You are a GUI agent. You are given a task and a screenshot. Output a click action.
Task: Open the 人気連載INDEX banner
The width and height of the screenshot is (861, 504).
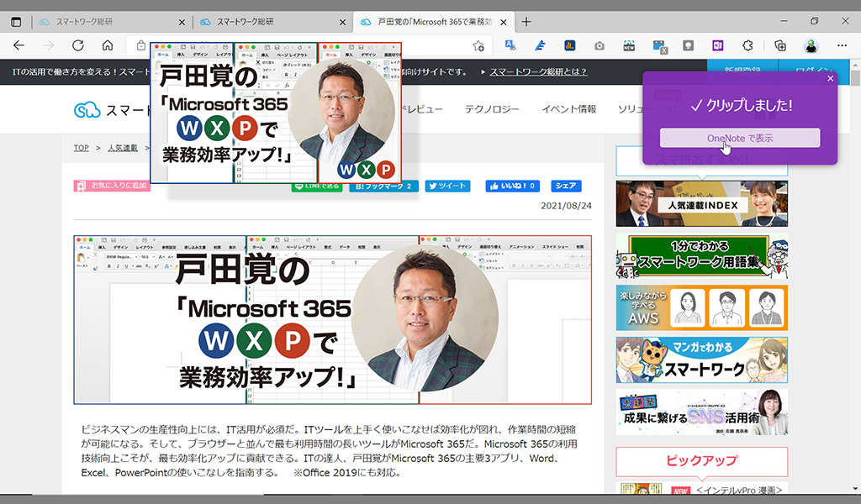point(702,204)
